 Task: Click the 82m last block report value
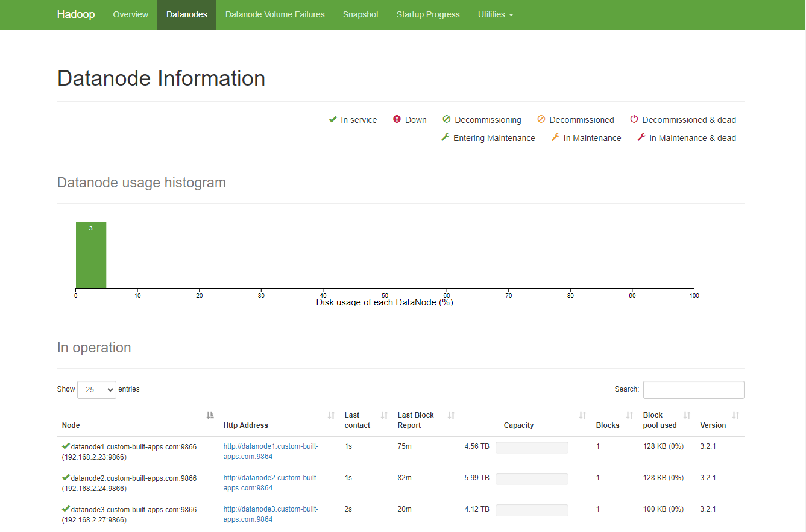[405, 478]
